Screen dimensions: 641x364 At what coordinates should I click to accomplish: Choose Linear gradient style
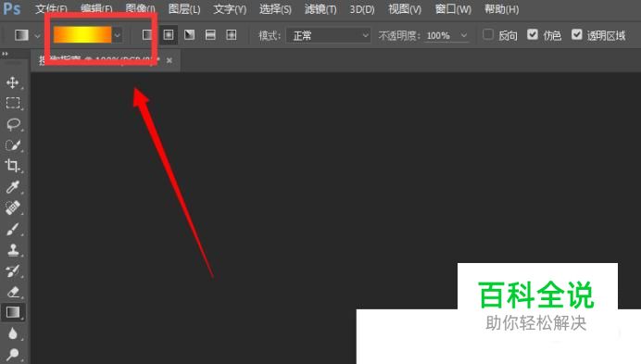[x=147, y=35]
